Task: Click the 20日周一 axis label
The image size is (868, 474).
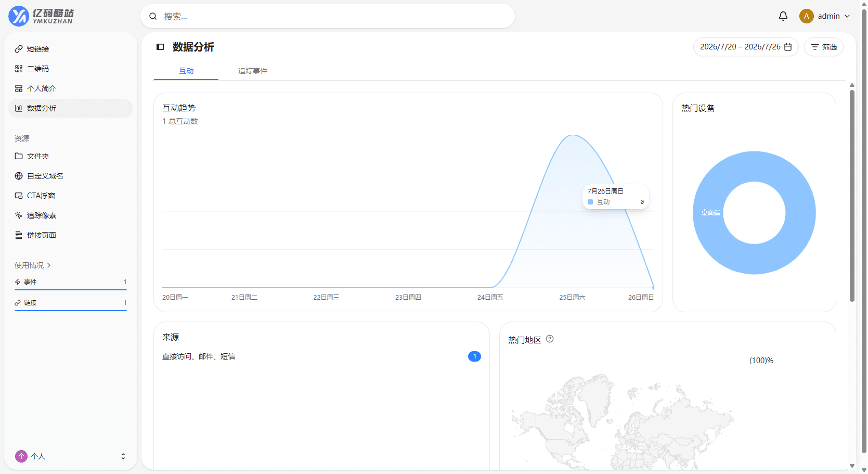Action: (x=175, y=298)
